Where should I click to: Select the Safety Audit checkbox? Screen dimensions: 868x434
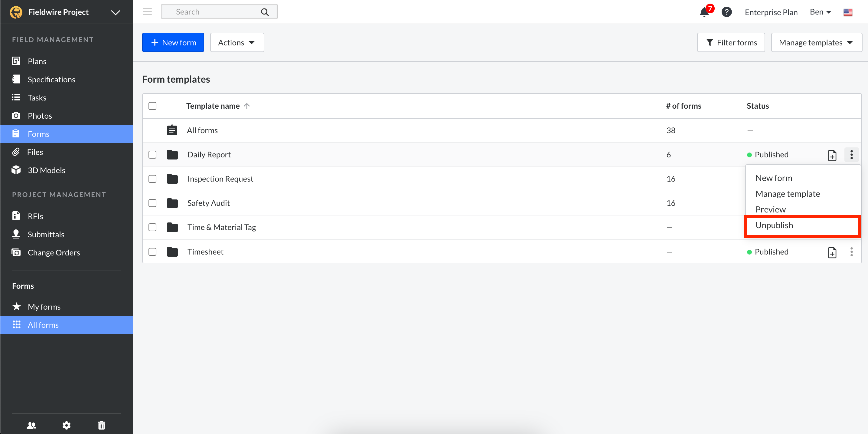click(x=152, y=203)
